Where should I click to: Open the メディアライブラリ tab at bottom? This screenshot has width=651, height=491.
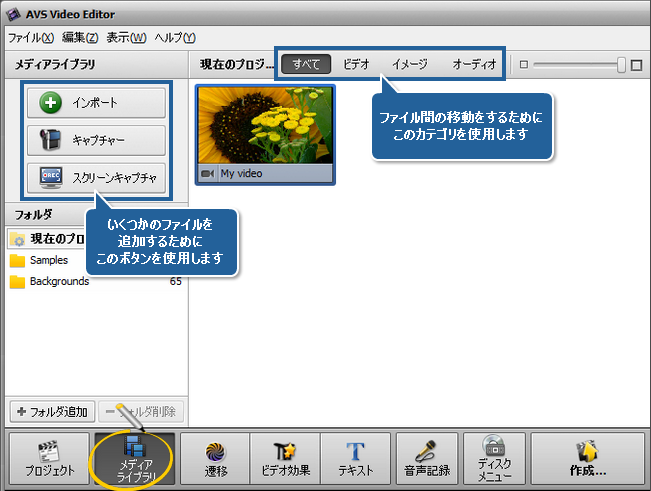click(x=135, y=458)
